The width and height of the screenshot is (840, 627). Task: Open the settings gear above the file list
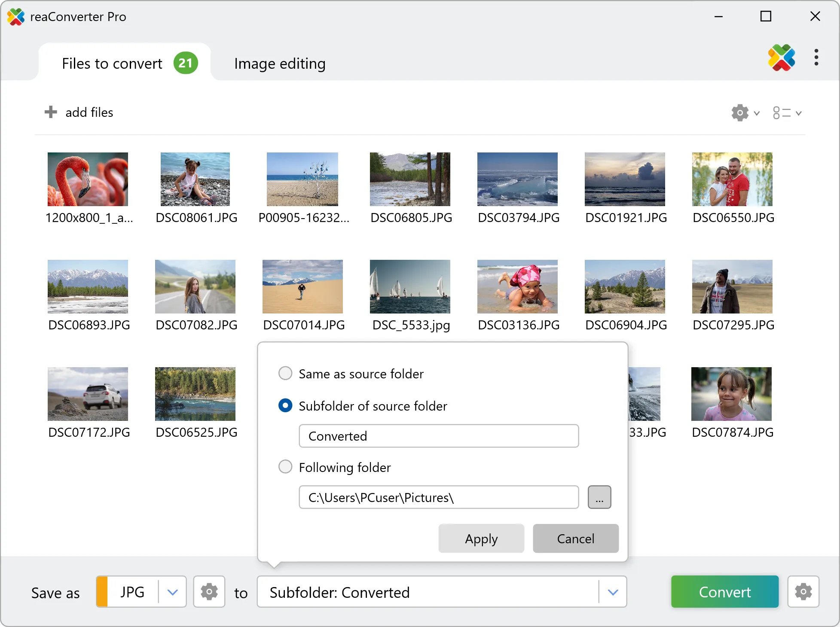coord(740,113)
